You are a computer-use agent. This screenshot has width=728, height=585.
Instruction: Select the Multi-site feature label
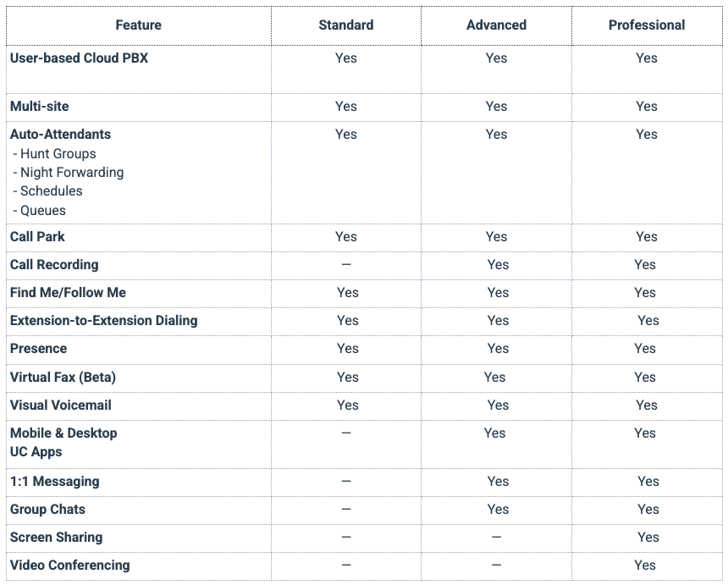40,107
